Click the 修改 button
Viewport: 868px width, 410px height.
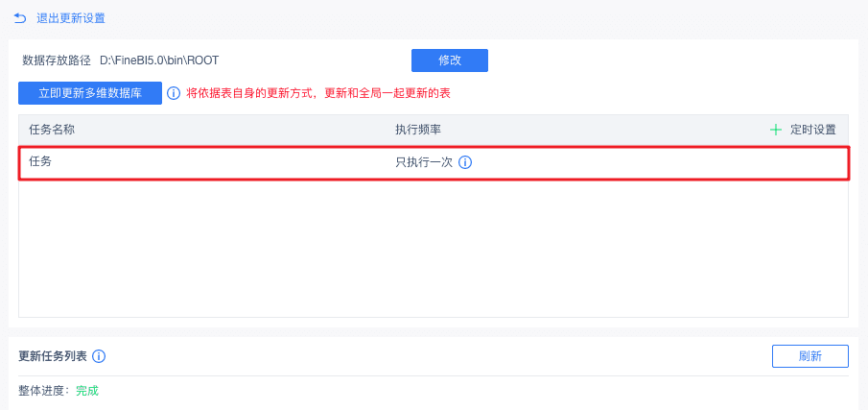449,60
